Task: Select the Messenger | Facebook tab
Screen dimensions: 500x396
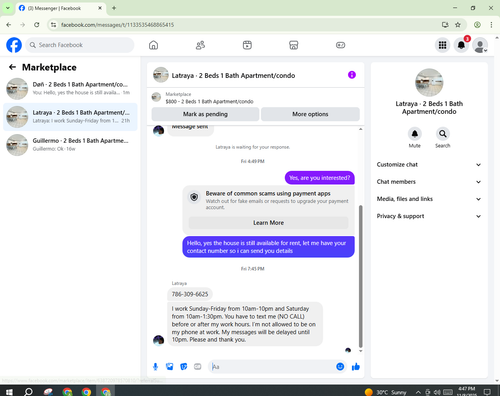Action: coord(60,8)
